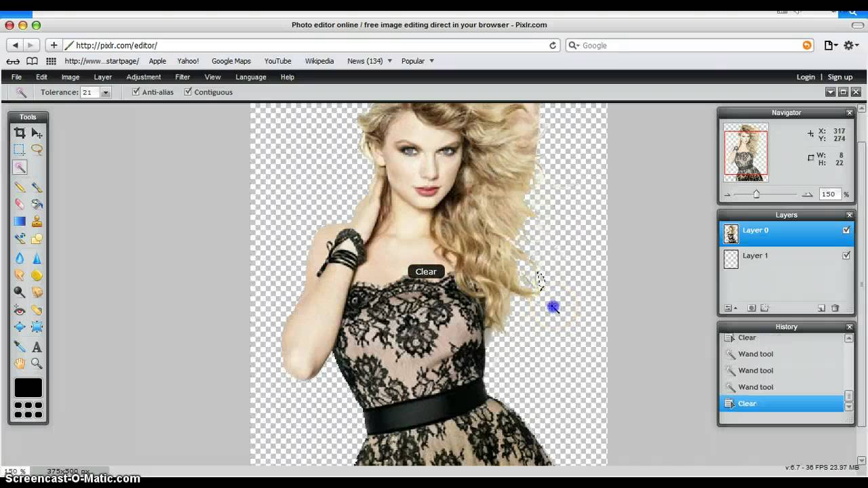
Task: Click the browser reload button
Action: pyautogui.click(x=553, y=45)
